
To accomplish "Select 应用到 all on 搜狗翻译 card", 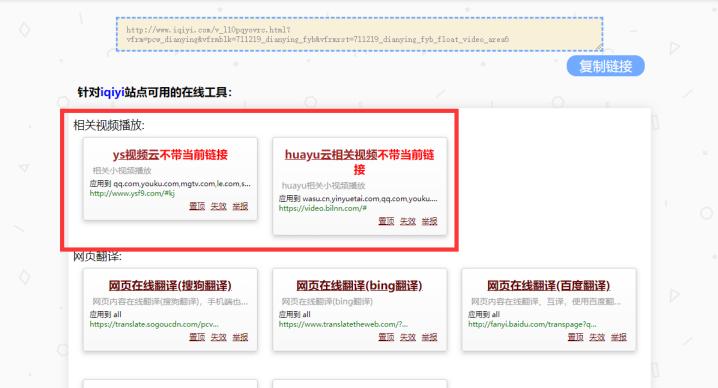I will click(x=105, y=314).
